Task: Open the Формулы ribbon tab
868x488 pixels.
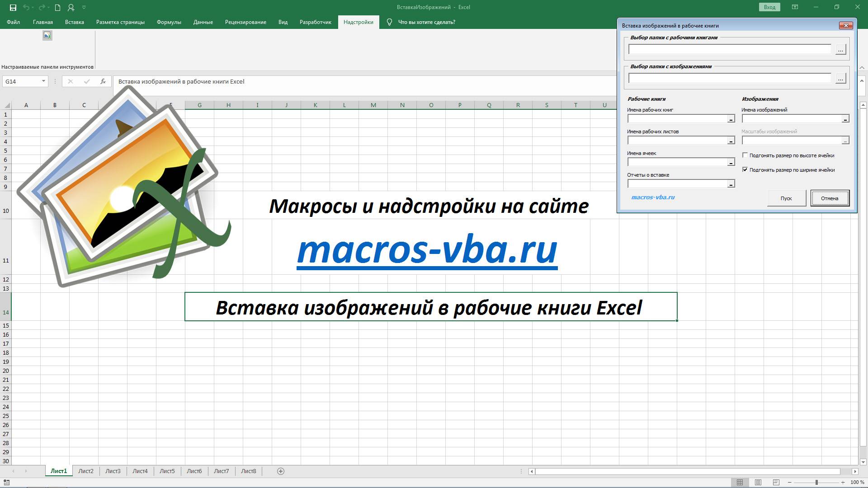Action: coord(169,22)
